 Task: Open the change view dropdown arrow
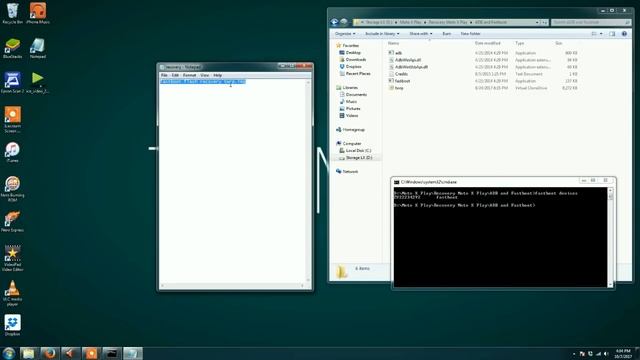(x=601, y=34)
